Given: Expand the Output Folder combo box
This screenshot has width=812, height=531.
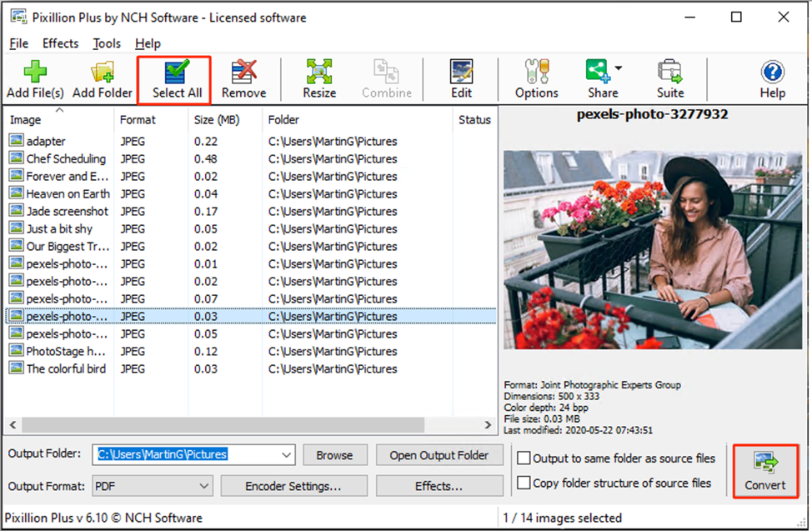Looking at the screenshot, I should (287, 455).
